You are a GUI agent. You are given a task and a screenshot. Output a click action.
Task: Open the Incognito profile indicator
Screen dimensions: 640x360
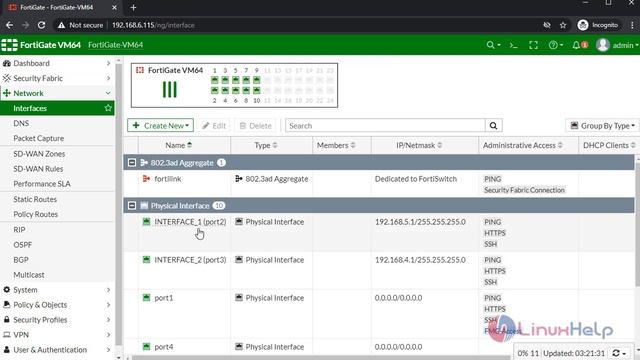[598, 25]
